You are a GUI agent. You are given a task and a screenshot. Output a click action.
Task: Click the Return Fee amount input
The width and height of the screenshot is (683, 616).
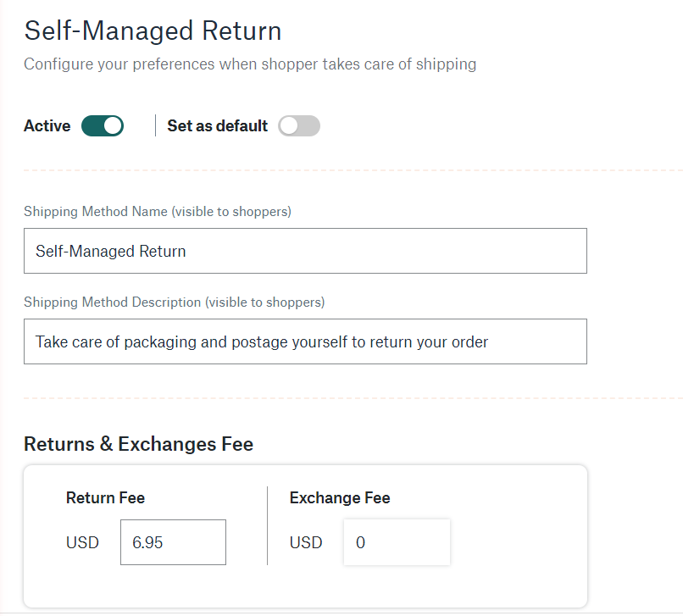coord(173,542)
